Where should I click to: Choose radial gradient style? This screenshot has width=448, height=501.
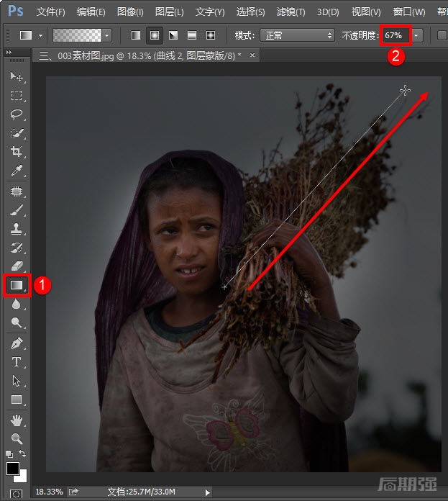[x=155, y=35]
